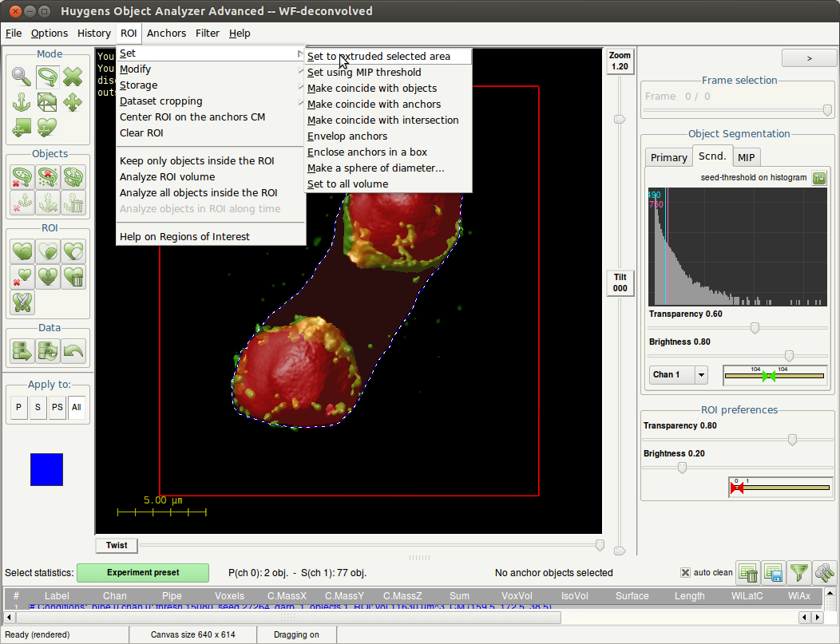This screenshot has height=644, width=840.
Task: Expand the Storage submenu
Action: tap(138, 85)
